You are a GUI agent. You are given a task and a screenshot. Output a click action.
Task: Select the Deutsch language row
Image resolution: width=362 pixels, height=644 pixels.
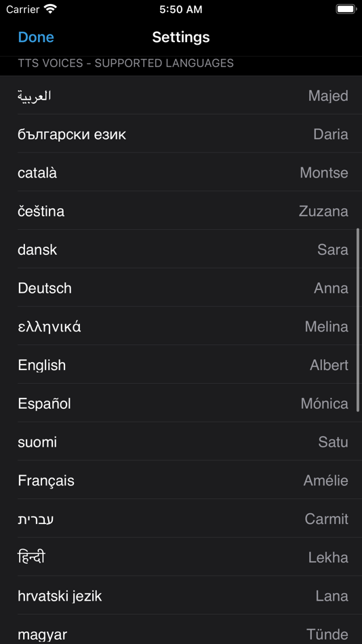tap(181, 288)
